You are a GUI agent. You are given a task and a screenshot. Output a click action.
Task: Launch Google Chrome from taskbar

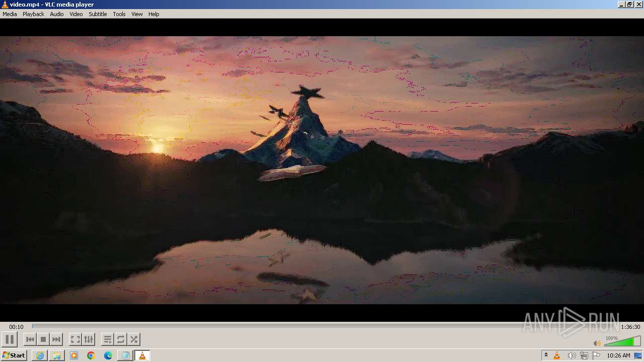click(x=91, y=355)
